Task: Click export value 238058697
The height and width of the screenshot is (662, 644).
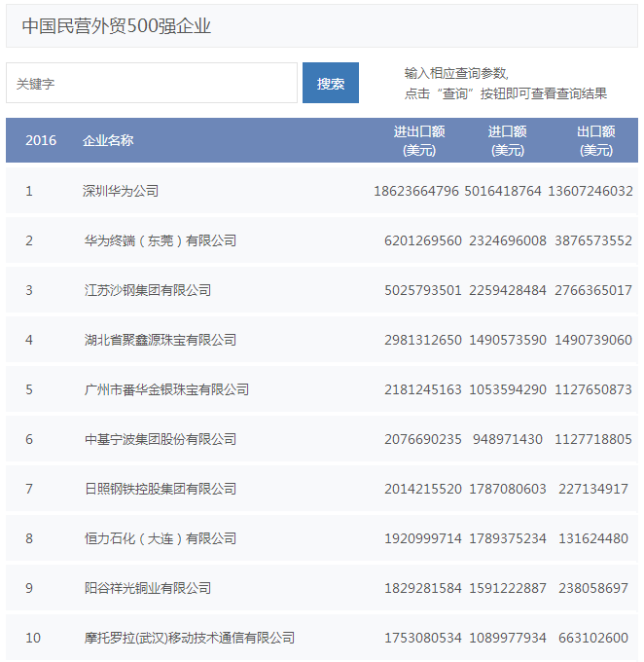Action: click(593, 588)
